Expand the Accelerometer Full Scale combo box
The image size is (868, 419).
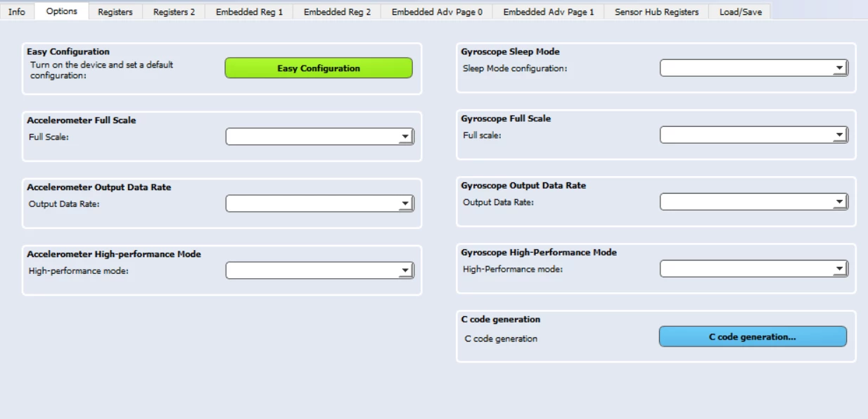click(x=319, y=137)
